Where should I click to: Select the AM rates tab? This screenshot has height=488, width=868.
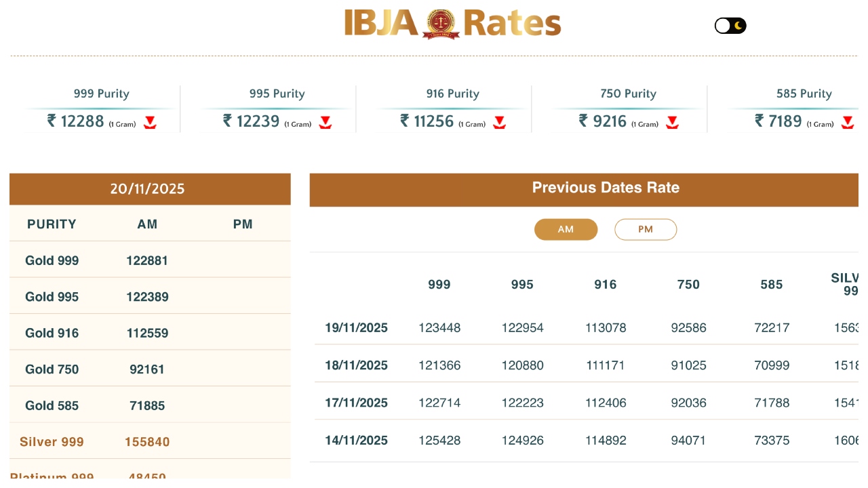pyautogui.click(x=566, y=230)
